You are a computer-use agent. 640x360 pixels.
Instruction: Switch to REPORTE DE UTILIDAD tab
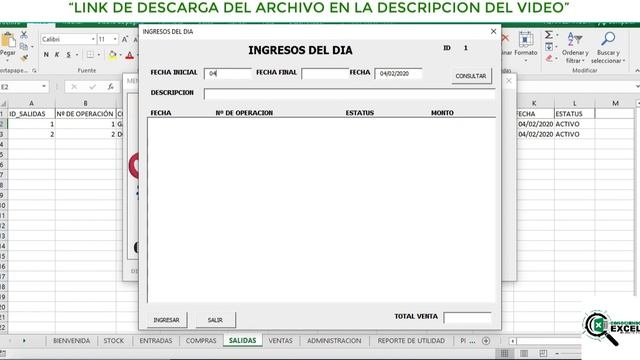pyautogui.click(x=411, y=340)
